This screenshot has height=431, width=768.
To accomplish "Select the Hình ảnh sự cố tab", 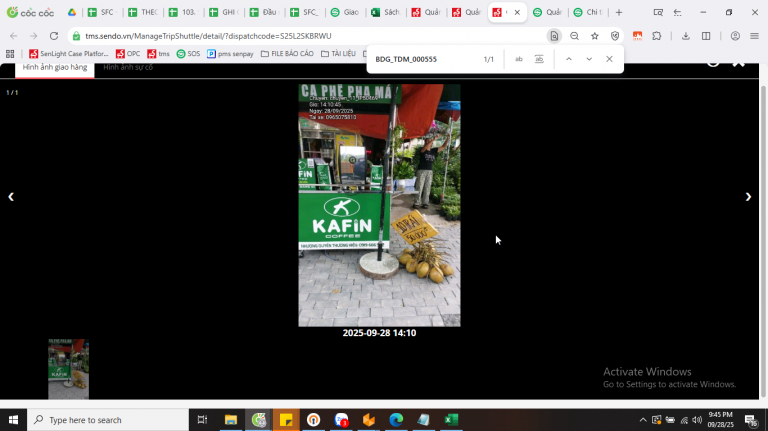I will (128, 68).
